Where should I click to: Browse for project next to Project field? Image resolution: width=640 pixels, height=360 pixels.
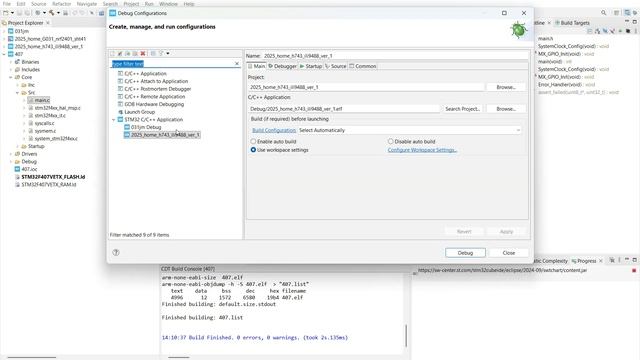coord(506,87)
